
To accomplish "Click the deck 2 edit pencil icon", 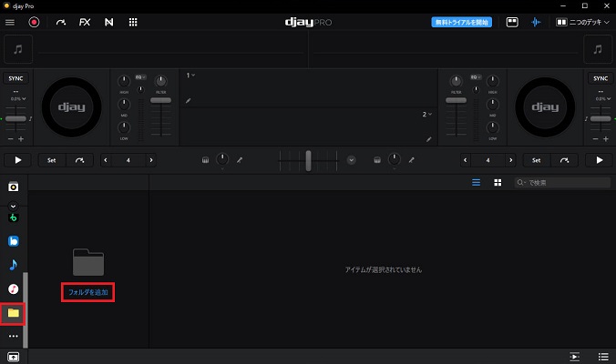I will [429, 139].
